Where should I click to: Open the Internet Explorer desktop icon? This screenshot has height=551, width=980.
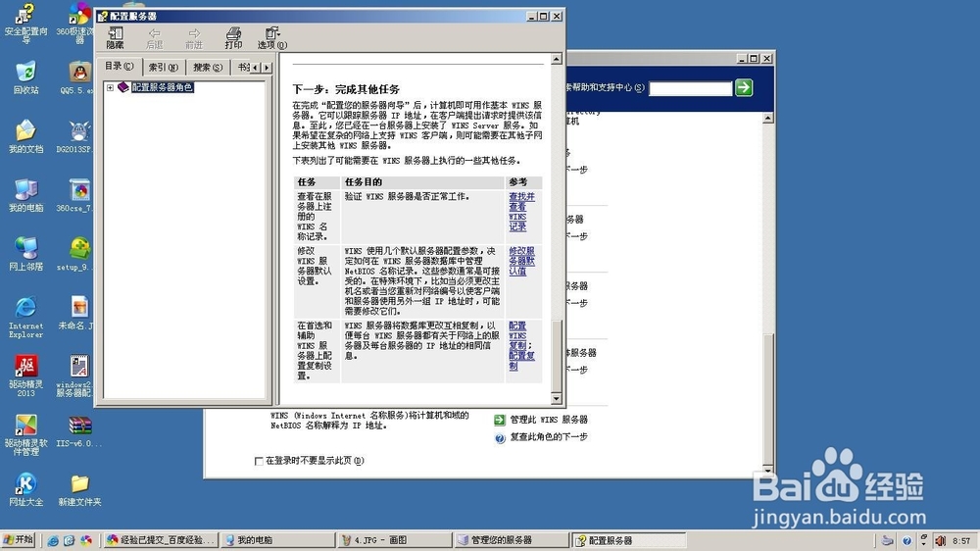tap(25, 317)
